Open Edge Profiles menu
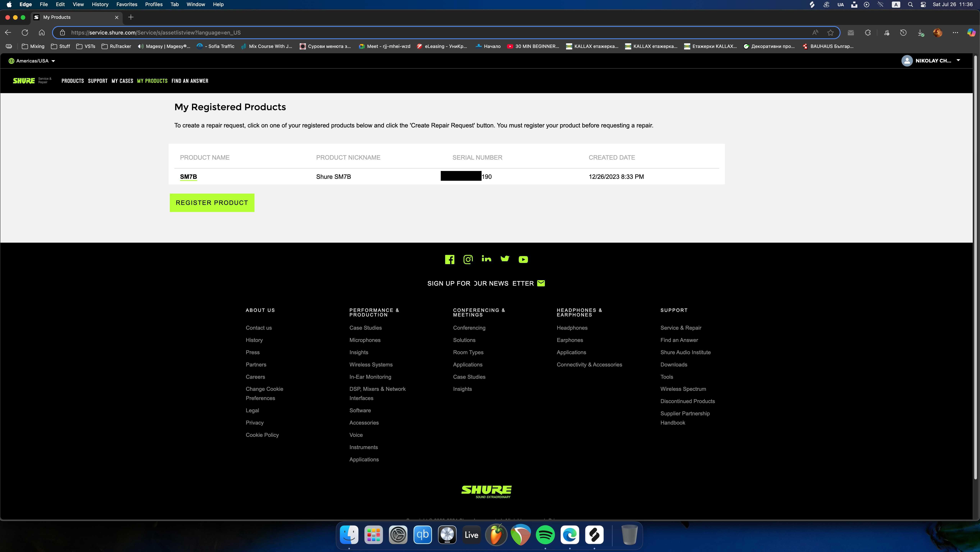The image size is (980, 552). (x=154, y=5)
